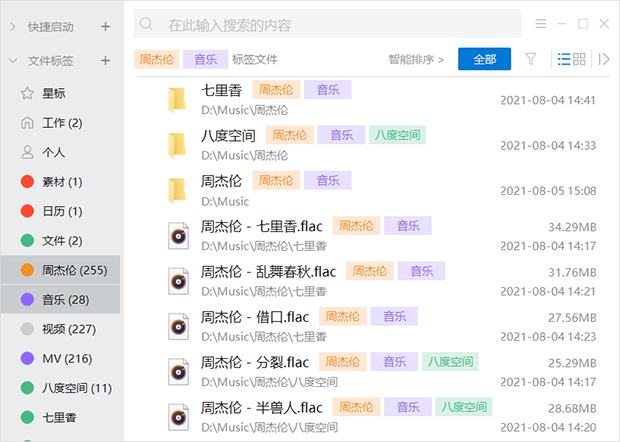The width and height of the screenshot is (620, 442).
Task: Open file 周杰伦 - 分裂.flac name
Action: [x=255, y=362]
